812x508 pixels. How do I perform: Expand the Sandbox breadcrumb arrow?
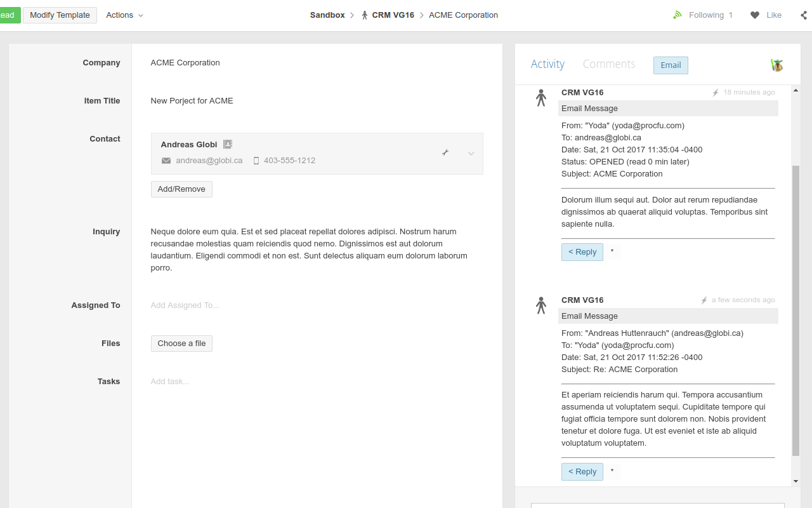353,15
